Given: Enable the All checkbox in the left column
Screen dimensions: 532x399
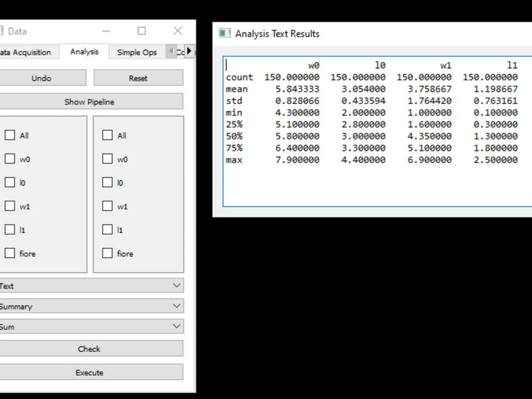Looking at the screenshot, I should [x=10, y=135].
